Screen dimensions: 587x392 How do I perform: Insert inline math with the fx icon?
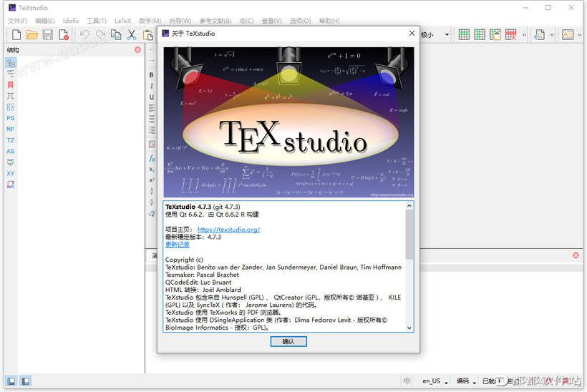coord(152,159)
